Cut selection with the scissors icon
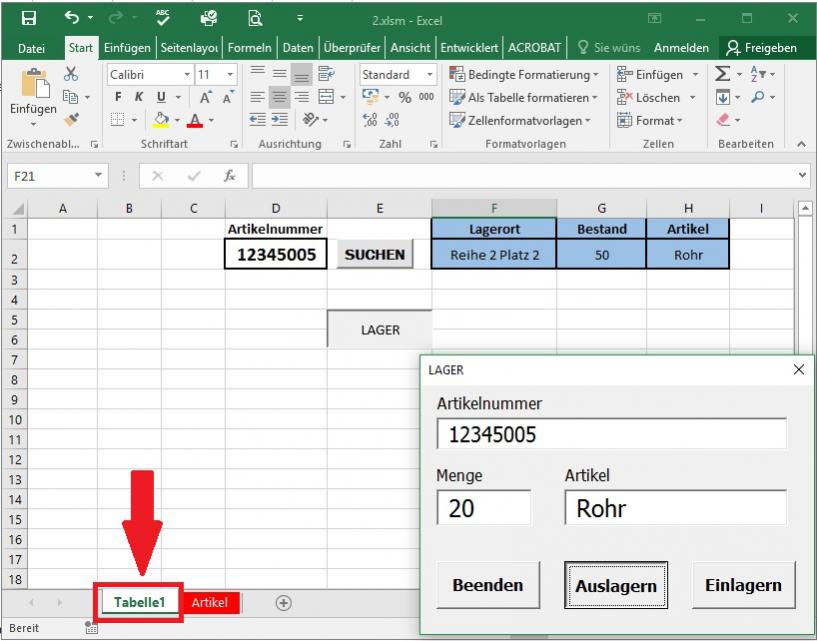Viewport: 817px width, 641px height. pos(71,74)
